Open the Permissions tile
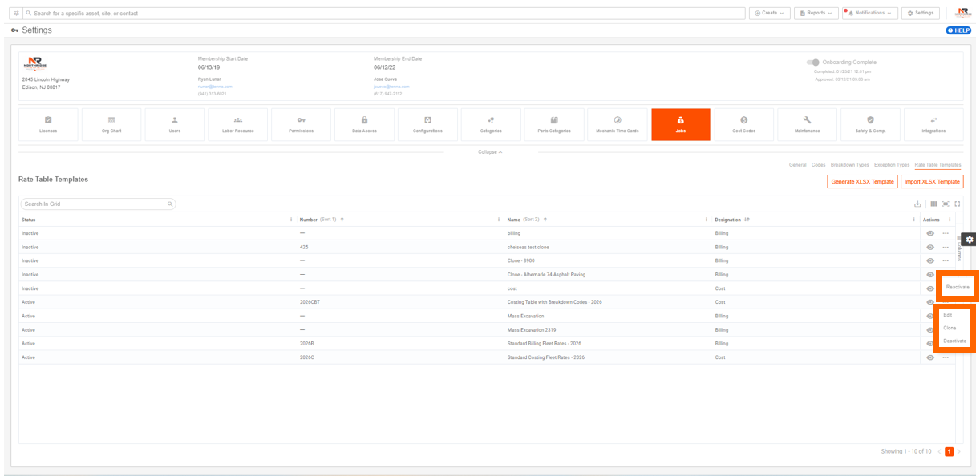The width and height of the screenshot is (980, 476). (x=301, y=124)
